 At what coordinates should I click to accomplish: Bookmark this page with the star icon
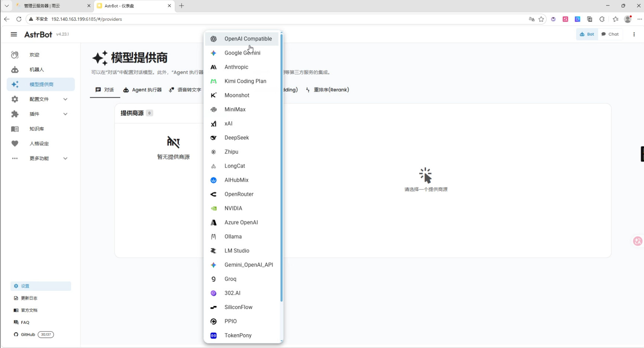[x=541, y=19]
